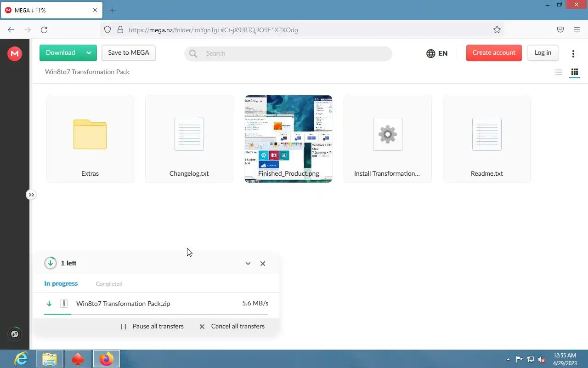Image resolution: width=588 pixels, height=368 pixels.
Task: Click the search magnifier icon
Action: click(x=193, y=53)
